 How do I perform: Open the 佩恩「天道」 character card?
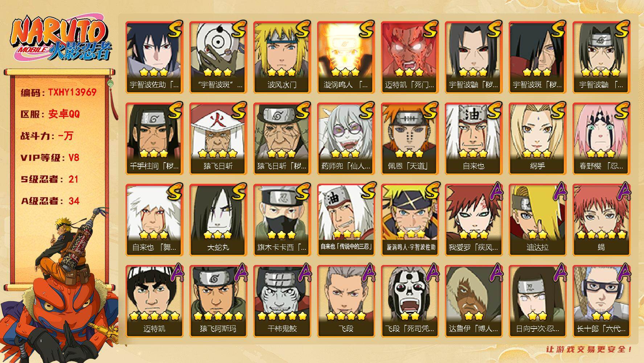pyautogui.click(x=410, y=139)
